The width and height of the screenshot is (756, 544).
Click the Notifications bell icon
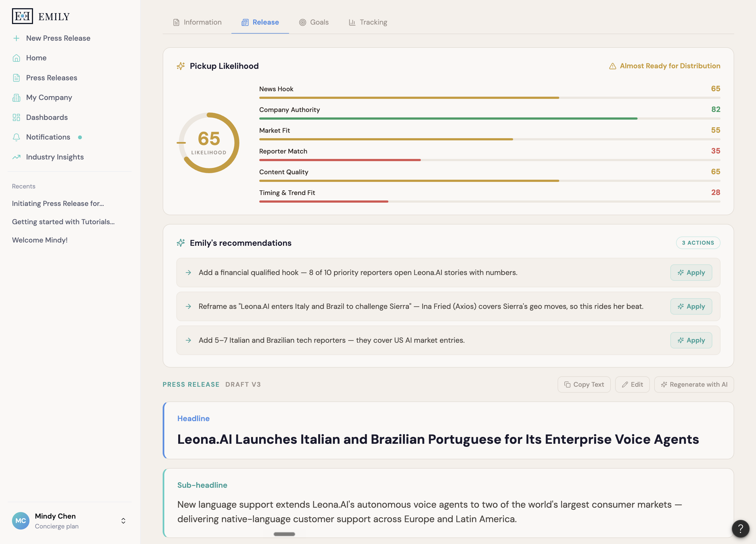tap(16, 137)
